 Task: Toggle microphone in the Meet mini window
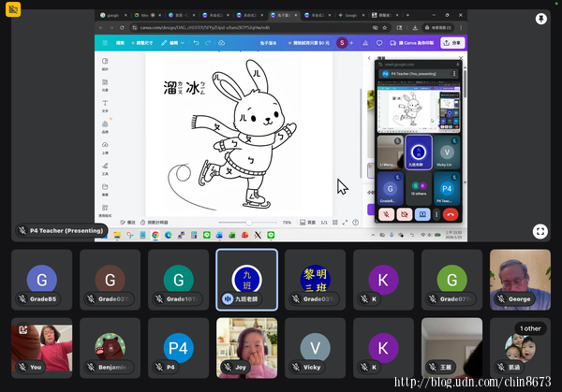(387, 213)
